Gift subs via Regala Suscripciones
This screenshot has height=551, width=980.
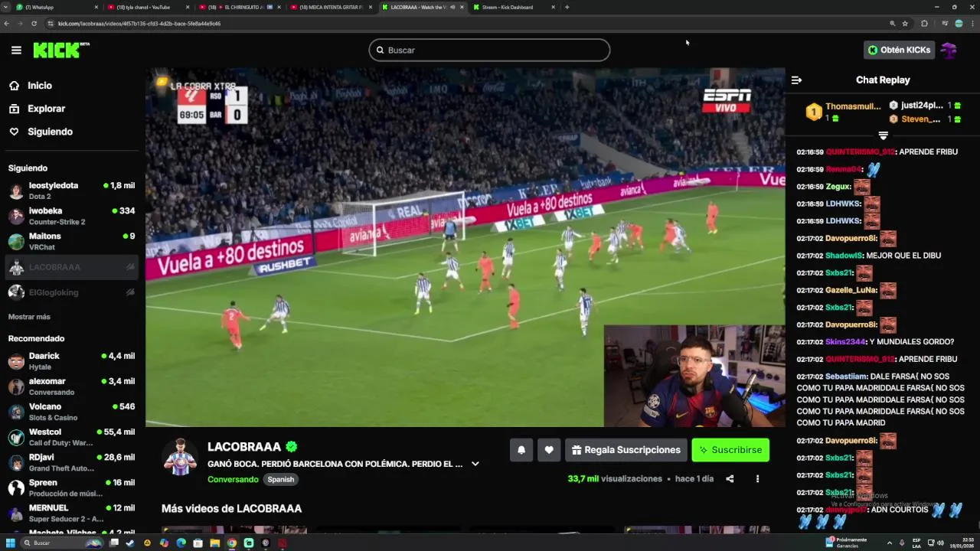(x=626, y=450)
